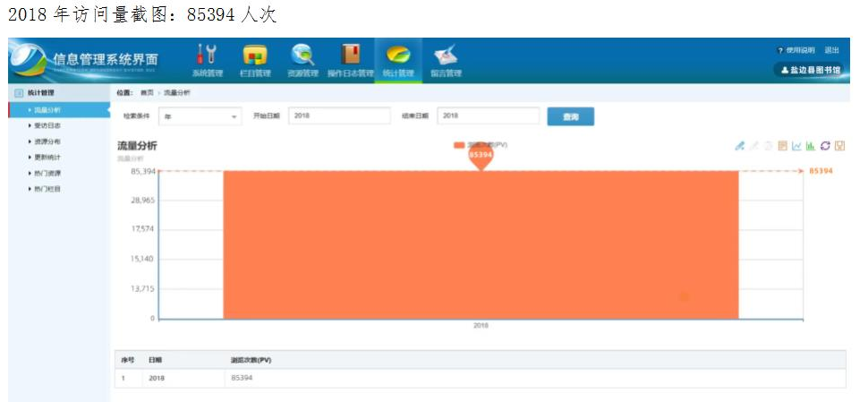Open 系统管理 wrench-and-screwdriver module
The image size is (868, 402).
[207, 60]
